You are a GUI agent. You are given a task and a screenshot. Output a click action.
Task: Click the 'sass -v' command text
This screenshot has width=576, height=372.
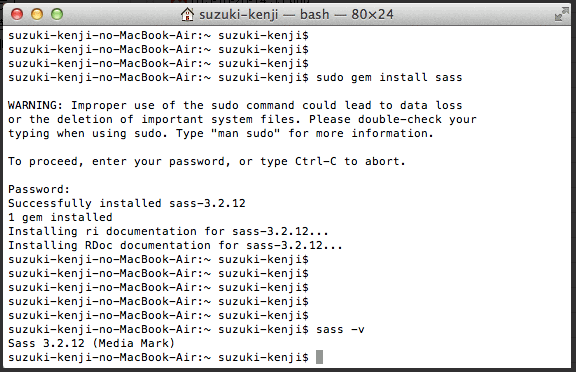coord(340,329)
